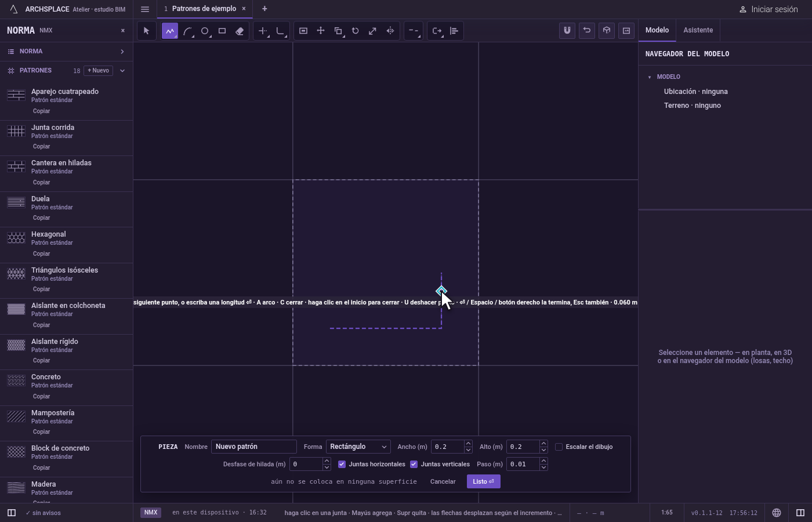Decrease the Alto (m) value with down arrow
The width and height of the screenshot is (812, 522).
point(543,450)
